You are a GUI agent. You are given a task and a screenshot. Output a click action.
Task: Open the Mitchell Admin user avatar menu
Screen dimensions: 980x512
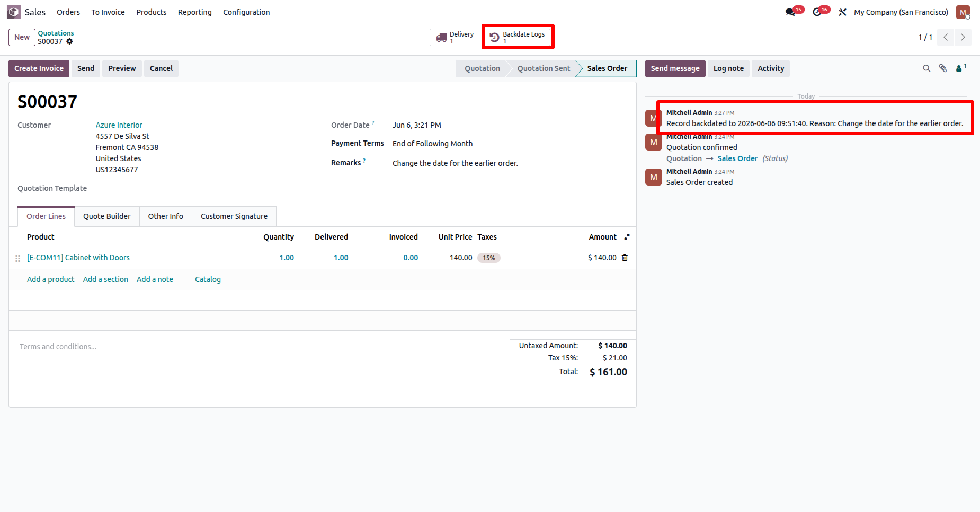[x=963, y=12]
